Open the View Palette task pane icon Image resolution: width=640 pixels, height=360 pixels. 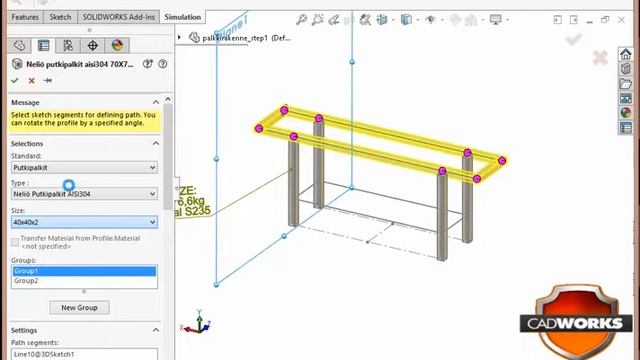(x=625, y=98)
